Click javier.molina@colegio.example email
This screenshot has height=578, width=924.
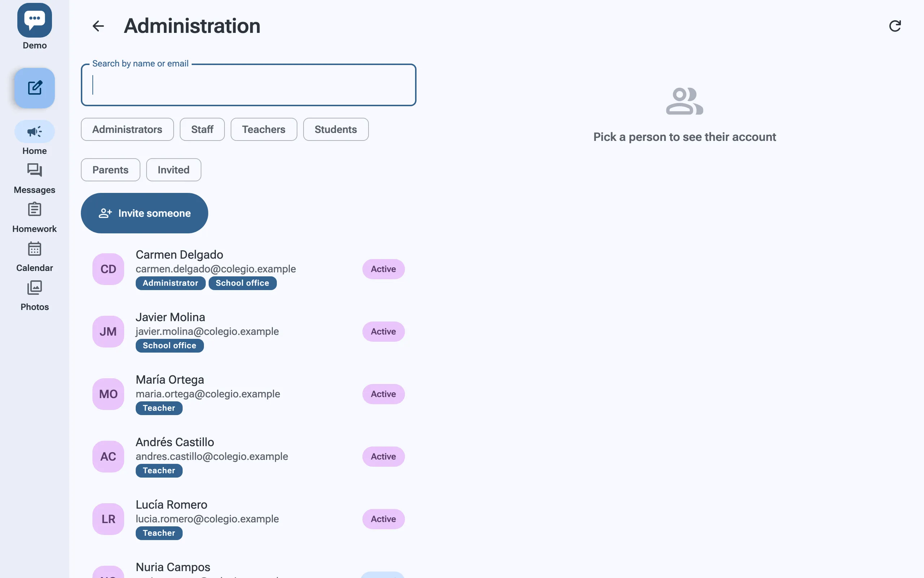coord(207,331)
